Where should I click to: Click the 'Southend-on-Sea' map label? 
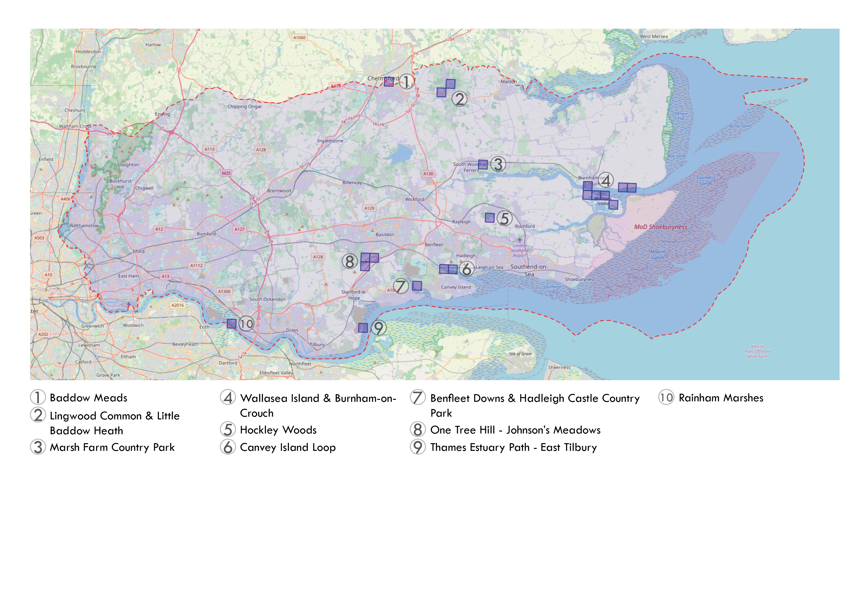[x=529, y=270]
